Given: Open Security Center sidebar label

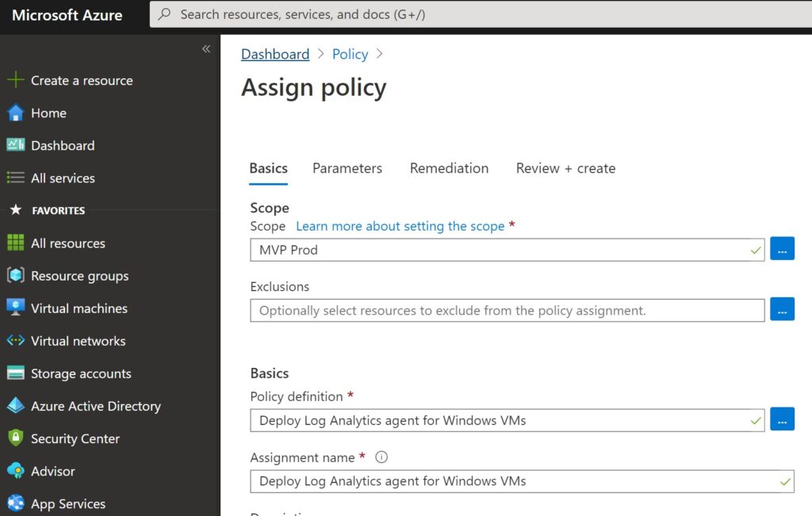Looking at the screenshot, I should coord(75,439).
